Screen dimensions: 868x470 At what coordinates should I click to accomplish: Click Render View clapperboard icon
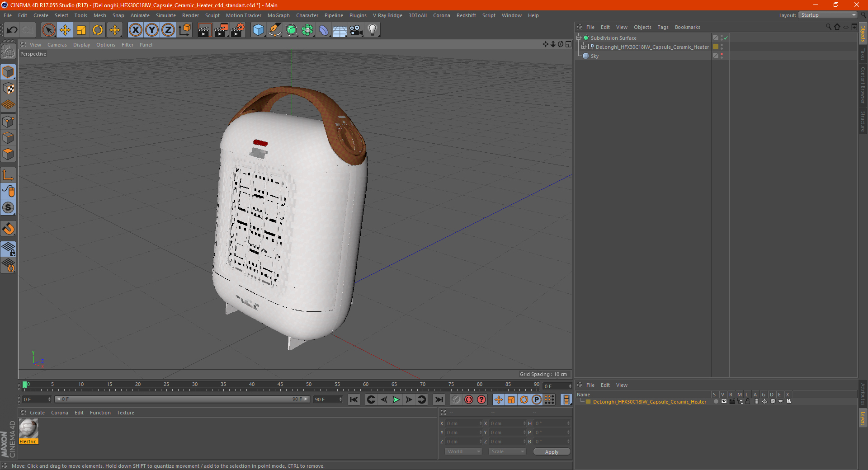[x=204, y=30]
